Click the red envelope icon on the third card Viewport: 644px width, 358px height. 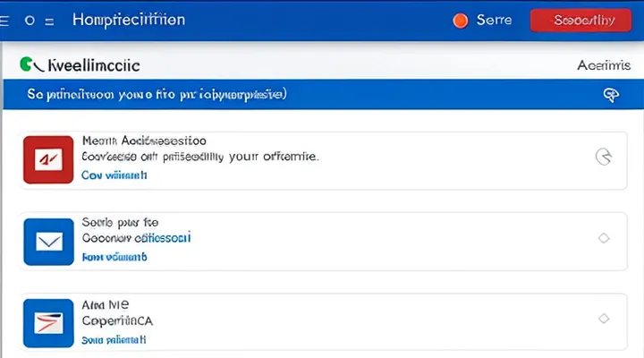coord(46,320)
